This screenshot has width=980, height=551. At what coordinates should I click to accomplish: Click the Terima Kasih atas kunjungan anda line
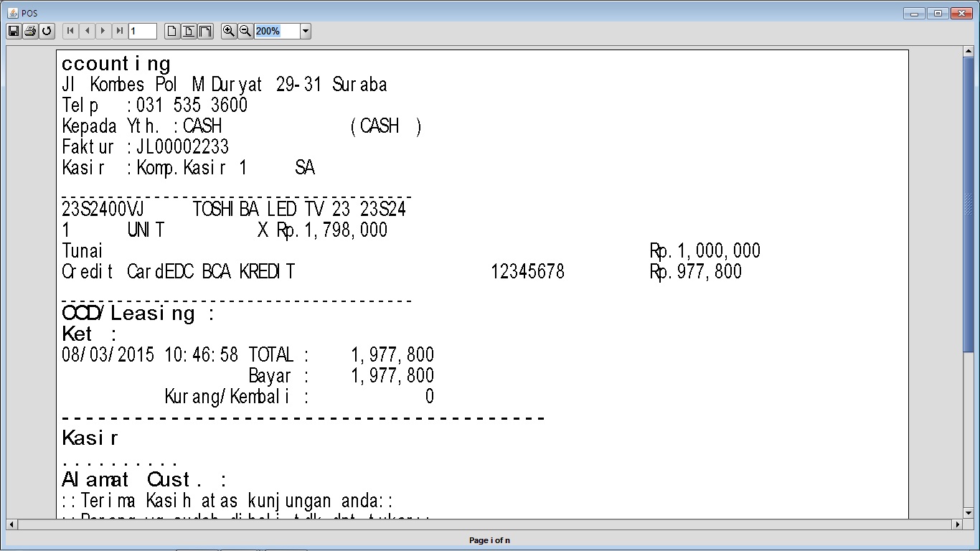(x=227, y=501)
